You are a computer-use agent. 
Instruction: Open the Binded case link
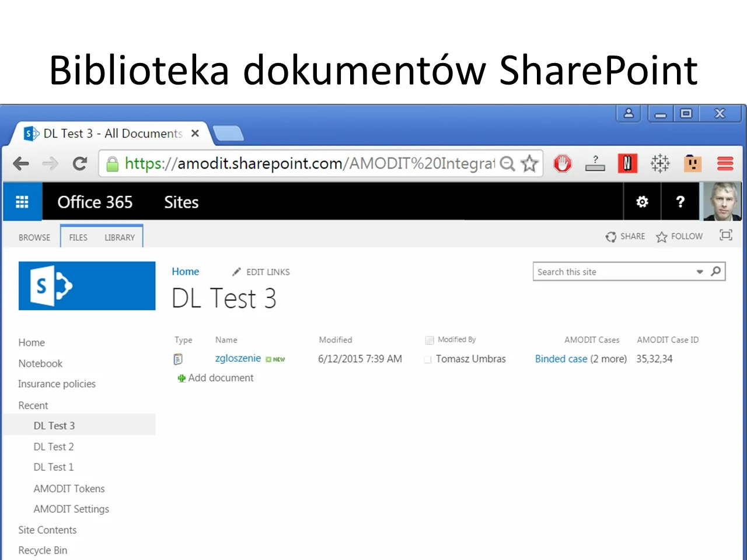[x=561, y=359]
